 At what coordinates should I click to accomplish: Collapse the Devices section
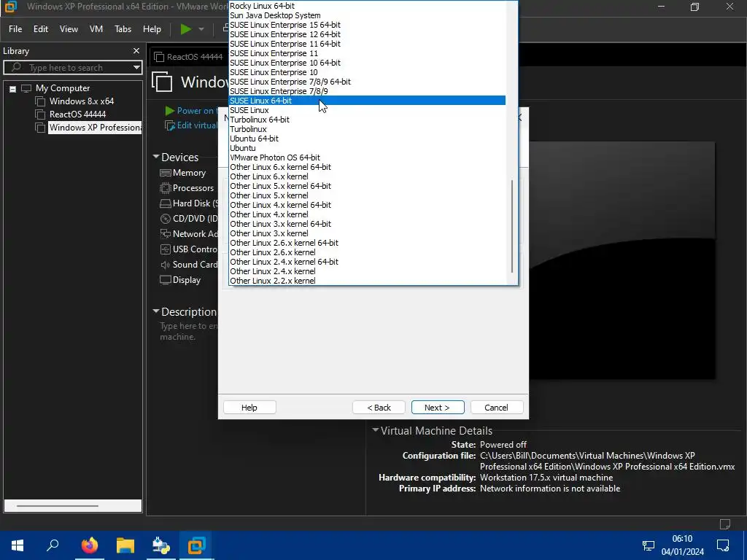click(156, 157)
